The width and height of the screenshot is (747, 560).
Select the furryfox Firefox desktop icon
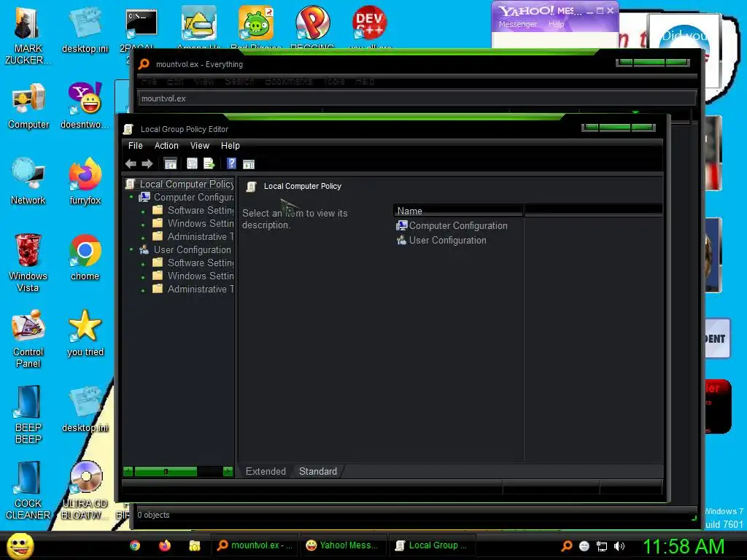pos(85,182)
